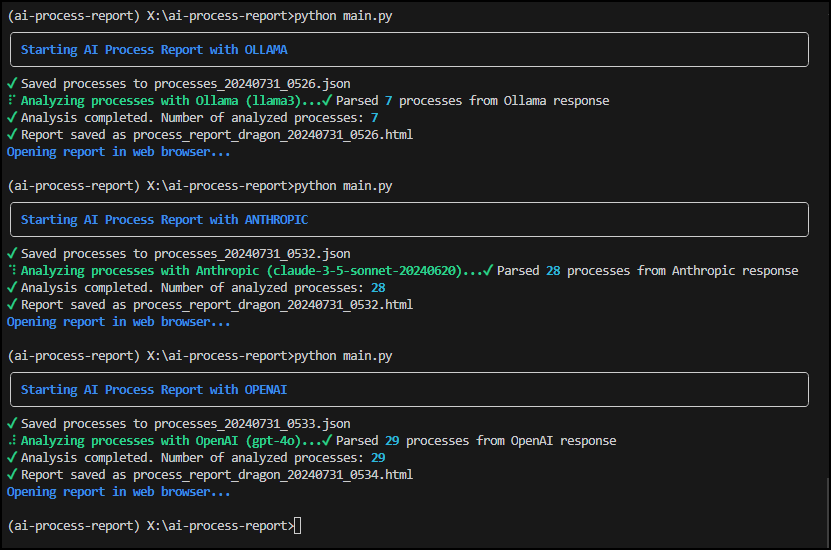Click the first 'python main.py' command line

[200, 16]
